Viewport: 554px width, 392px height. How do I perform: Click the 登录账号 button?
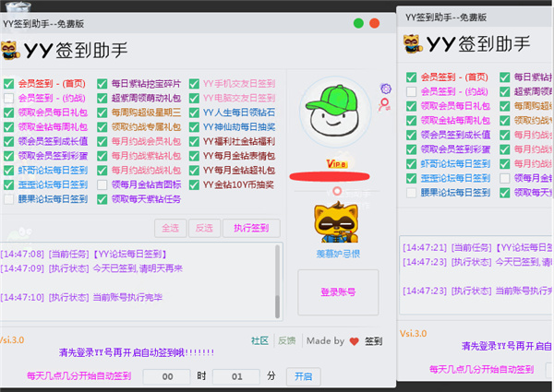[x=338, y=292]
